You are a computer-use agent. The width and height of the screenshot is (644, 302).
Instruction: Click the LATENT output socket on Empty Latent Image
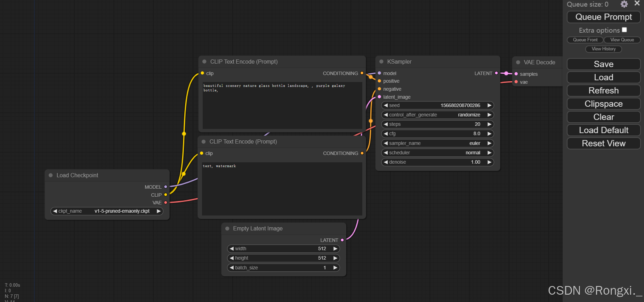[x=342, y=240]
